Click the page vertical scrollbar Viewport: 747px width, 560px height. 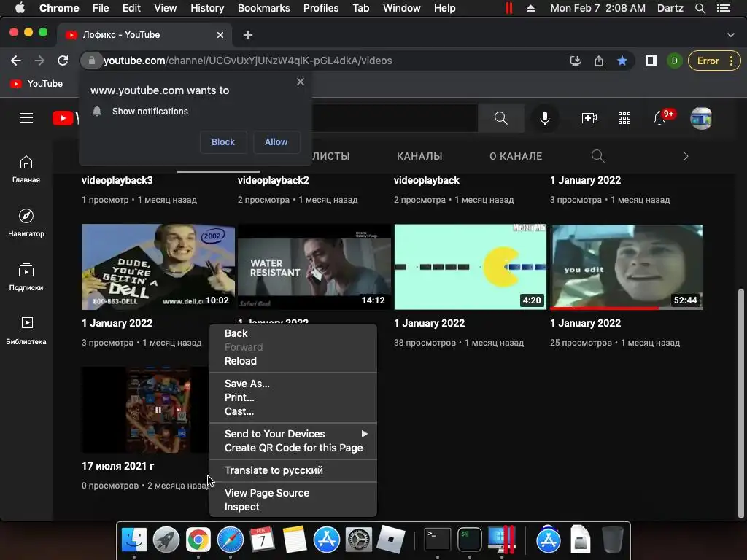[x=740, y=402]
